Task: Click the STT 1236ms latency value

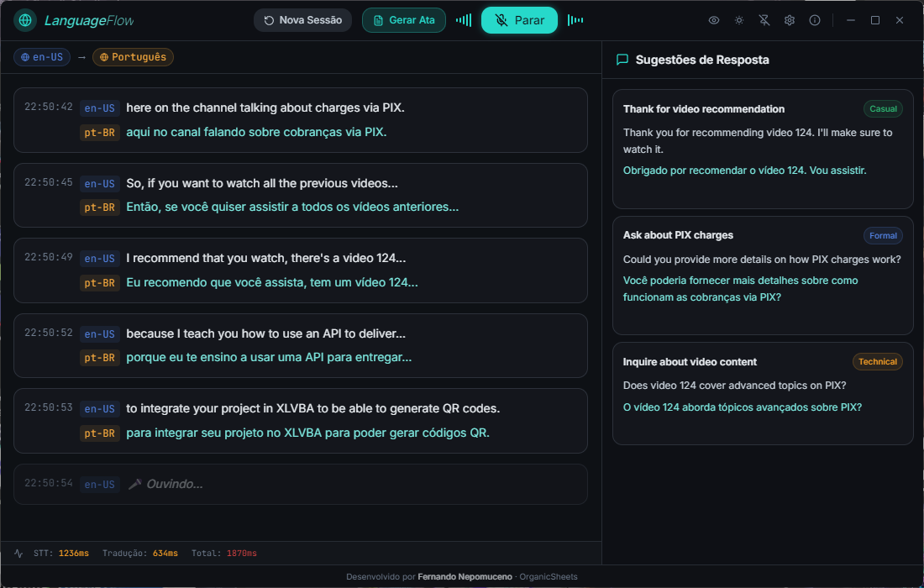Action: tap(74, 554)
